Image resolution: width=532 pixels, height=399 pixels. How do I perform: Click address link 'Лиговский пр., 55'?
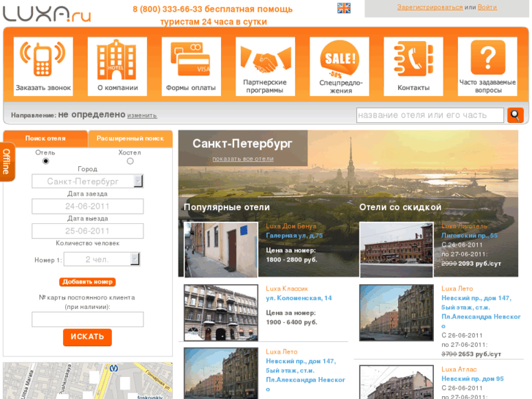tap(469, 235)
